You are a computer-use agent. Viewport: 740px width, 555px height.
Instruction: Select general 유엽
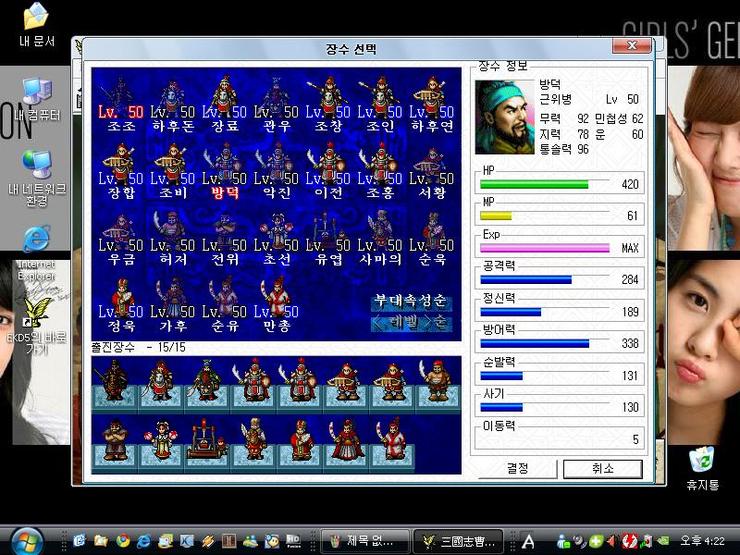click(x=328, y=238)
